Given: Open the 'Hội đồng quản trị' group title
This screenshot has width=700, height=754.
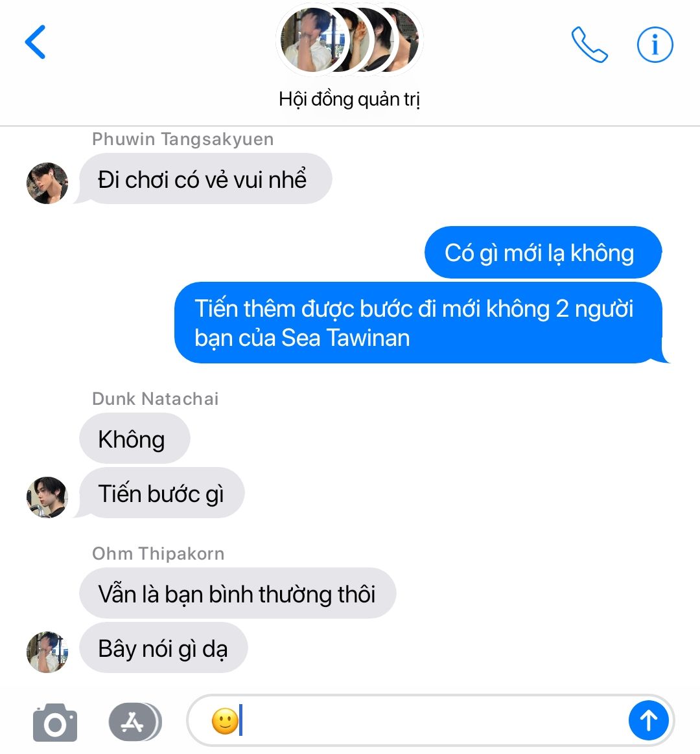Looking at the screenshot, I should [349, 100].
